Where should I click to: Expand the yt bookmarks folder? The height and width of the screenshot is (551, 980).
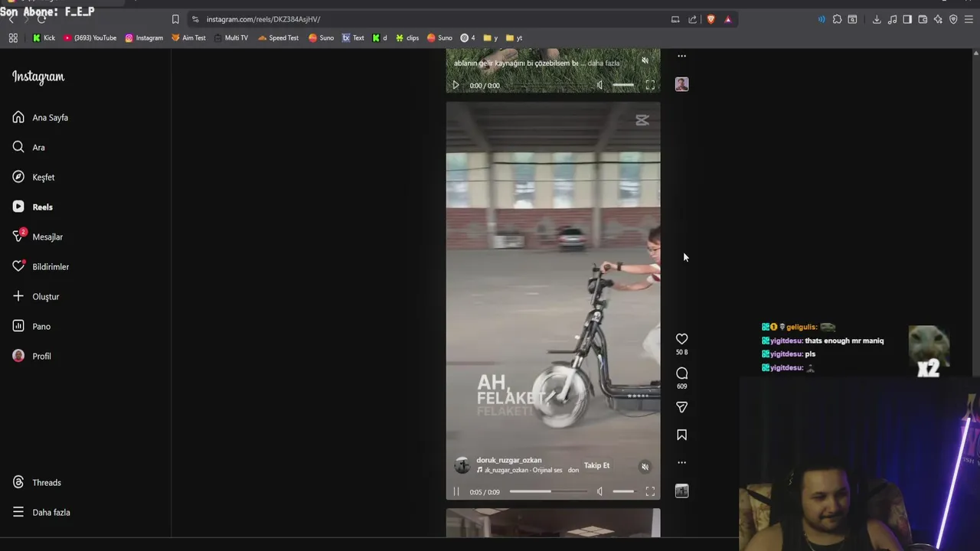coord(514,37)
